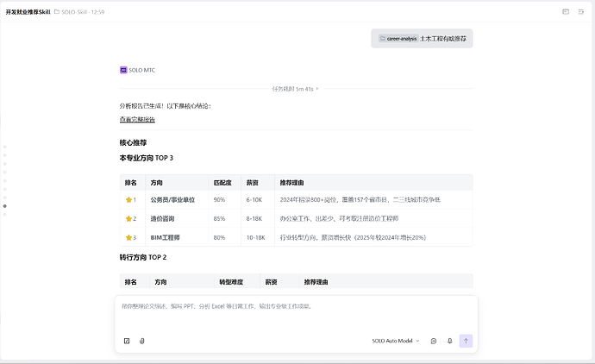The width and height of the screenshot is (595, 364).
Task: Click the 匹配度 column header
Action: [222, 183]
